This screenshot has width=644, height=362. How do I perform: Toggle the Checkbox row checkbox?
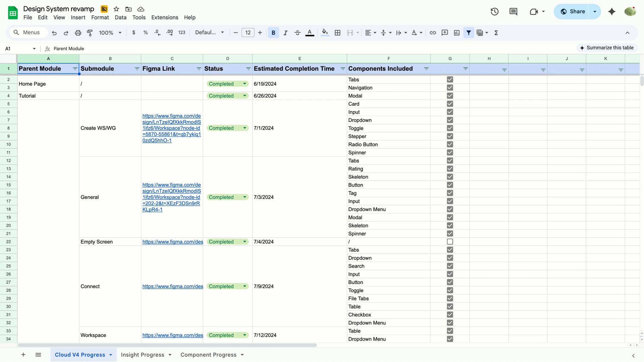(450, 315)
